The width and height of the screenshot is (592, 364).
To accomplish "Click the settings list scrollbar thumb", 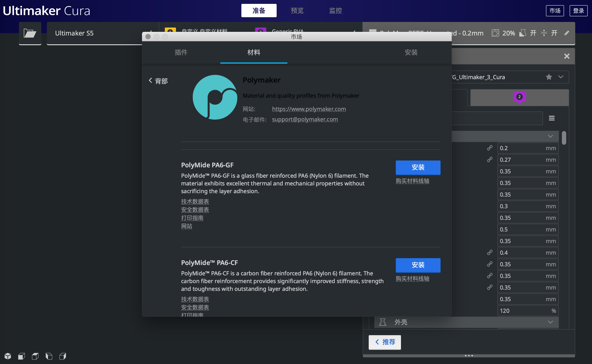I will (x=564, y=138).
